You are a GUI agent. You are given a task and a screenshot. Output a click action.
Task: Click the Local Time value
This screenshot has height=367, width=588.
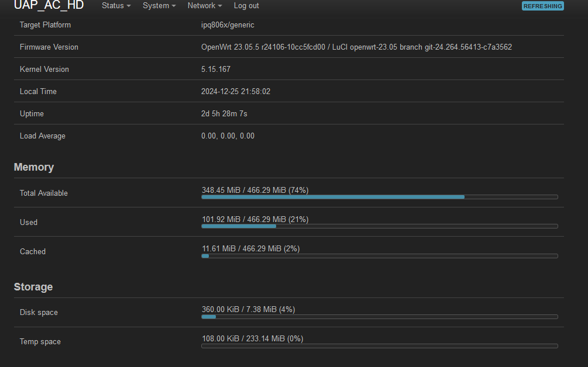tap(236, 91)
